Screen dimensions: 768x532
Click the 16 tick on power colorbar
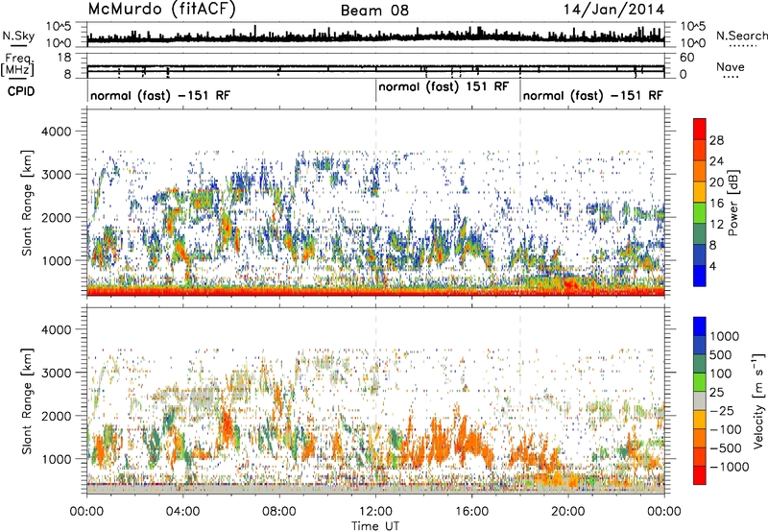point(716,203)
